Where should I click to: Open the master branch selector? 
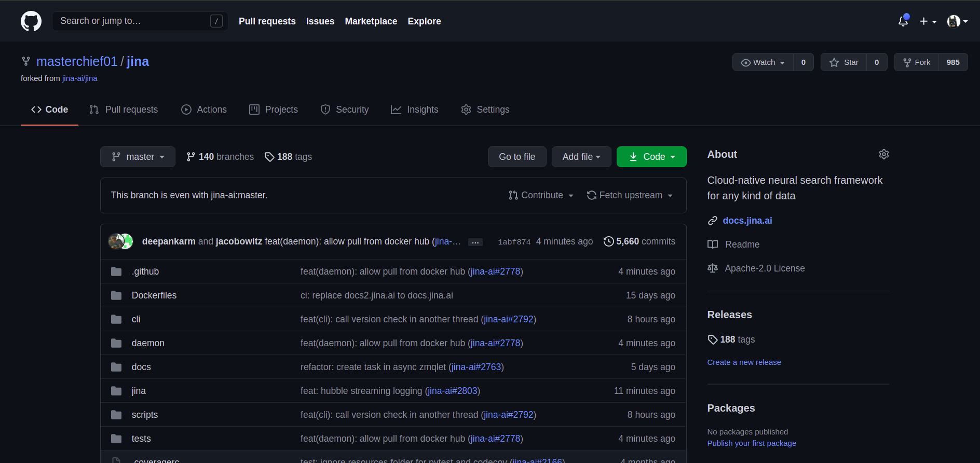(x=138, y=157)
